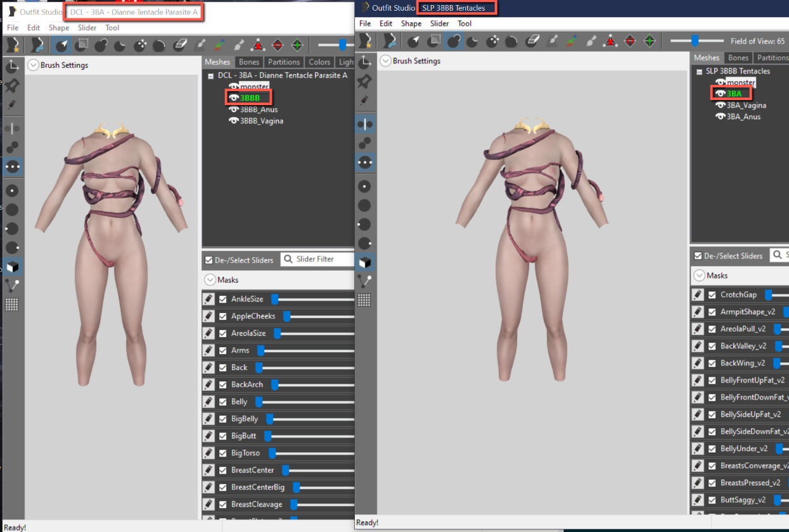Switch to Colors tab in left DCL window
The image size is (789, 532).
click(x=319, y=62)
